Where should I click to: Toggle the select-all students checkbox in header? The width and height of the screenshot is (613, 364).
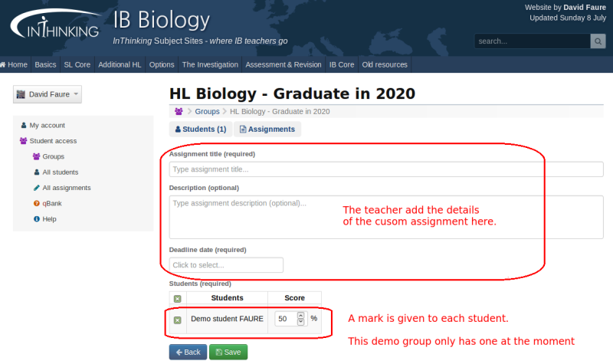tap(178, 299)
